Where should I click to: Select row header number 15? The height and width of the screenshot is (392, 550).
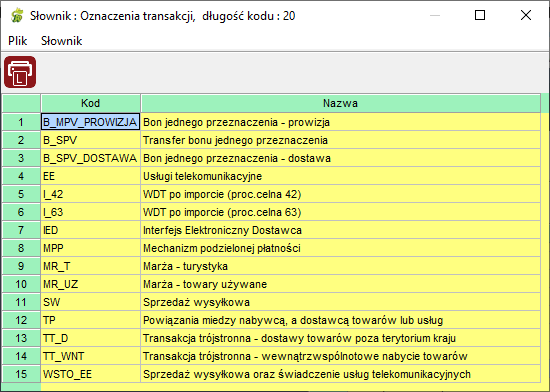[x=21, y=374]
